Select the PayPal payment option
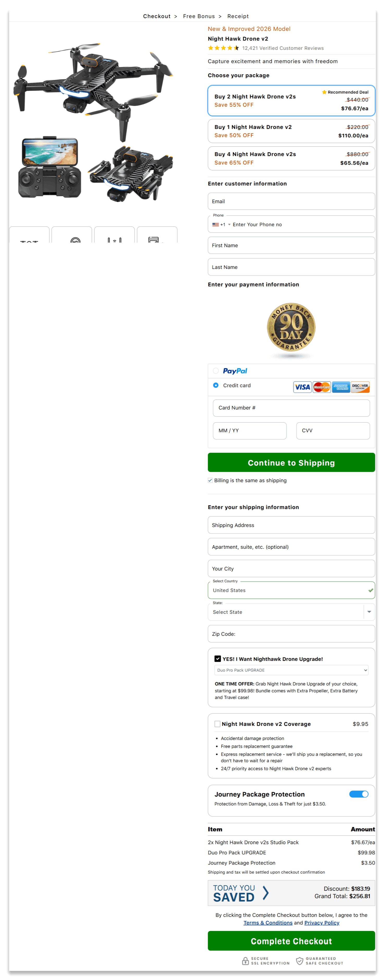Screen dimensions: 385x980 pyautogui.click(x=216, y=371)
